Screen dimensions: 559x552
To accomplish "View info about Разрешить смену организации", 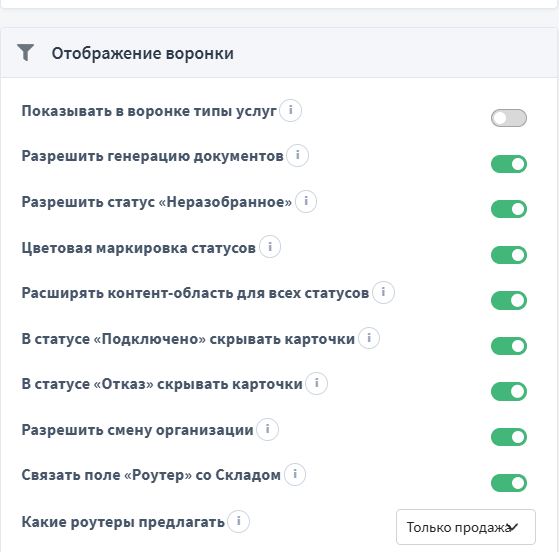I will pos(267,429).
